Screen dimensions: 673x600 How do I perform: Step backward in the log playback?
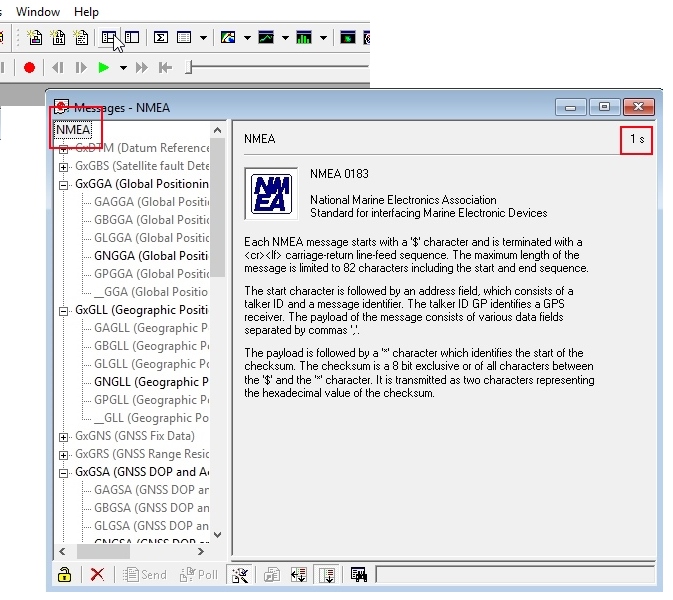tap(58, 68)
